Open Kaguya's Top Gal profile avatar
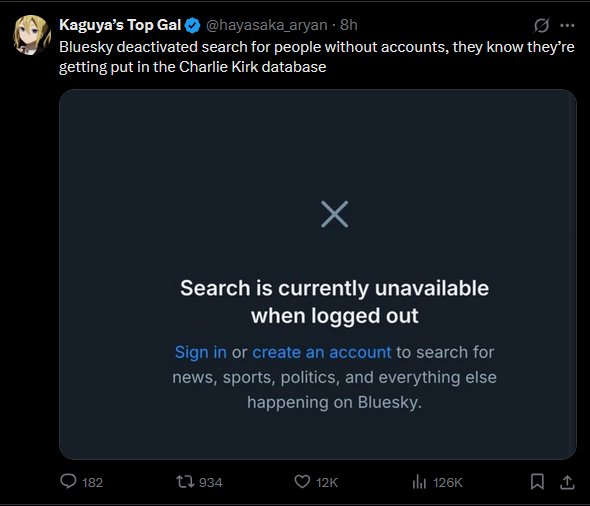This screenshot has height=506, width=590. coord(32,35)
